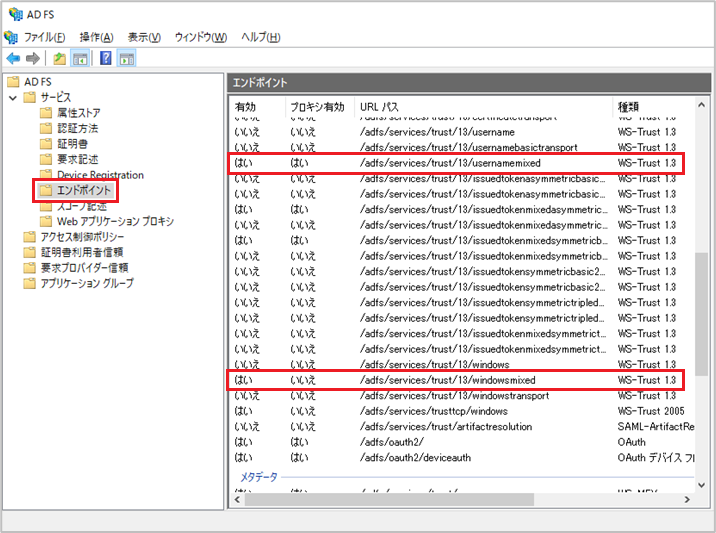Click the アプリケーション グループ folder icon
Screen dimensions: 716x533
[x=29, y=283]
